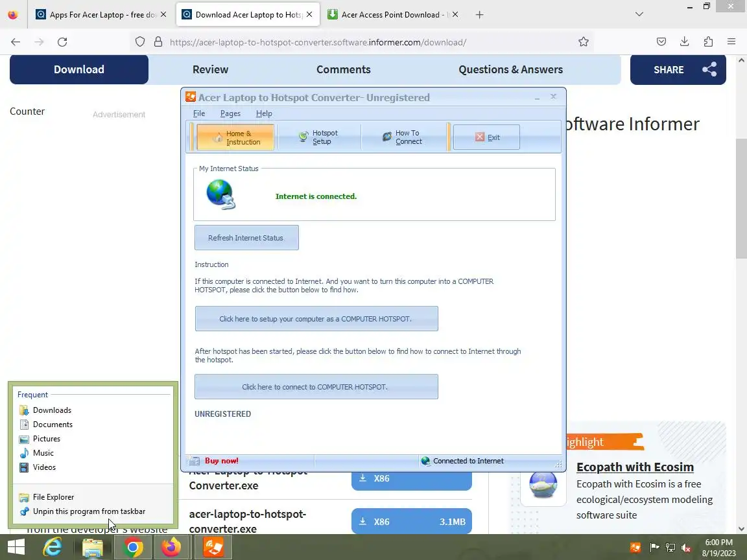
Task: Open Ecopath with Ecosim link
Action: [x=635, y=467]
